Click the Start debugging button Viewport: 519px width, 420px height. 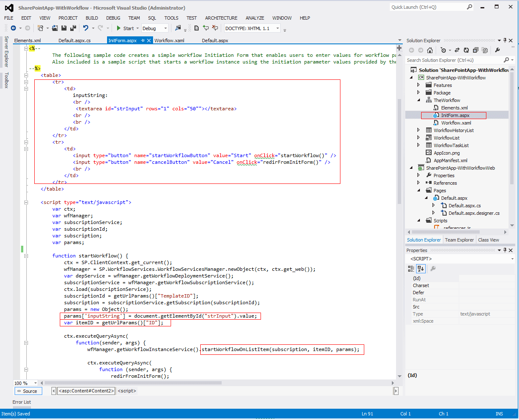pos(125,28)
